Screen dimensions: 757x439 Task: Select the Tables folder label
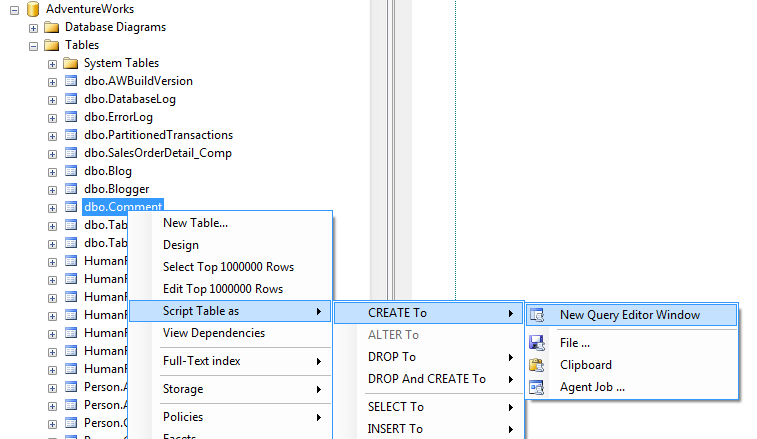click(x=82, y=45)
